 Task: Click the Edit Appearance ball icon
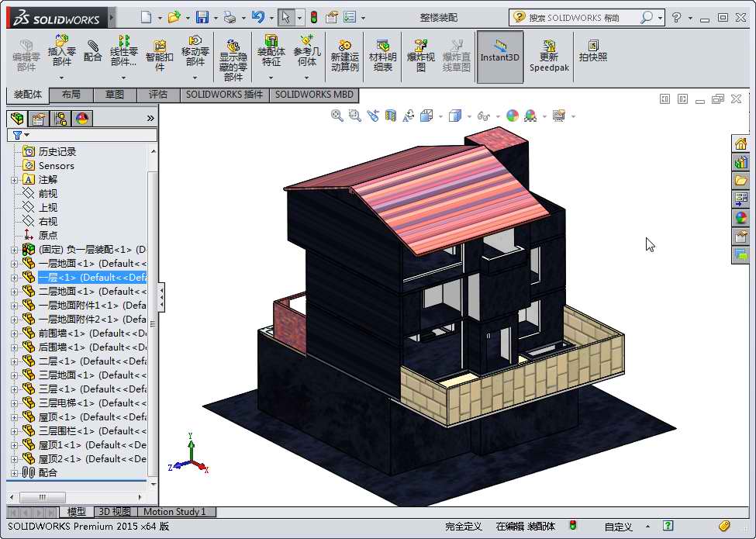513,116
